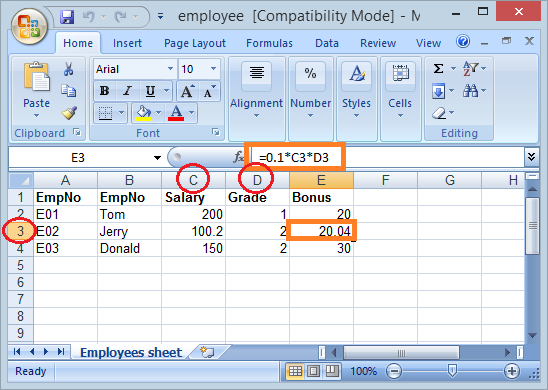Click the Paste button
Image resolution: width=548 pixels, height=390 pixels.
pyautogui.click(x=36, y=90)
